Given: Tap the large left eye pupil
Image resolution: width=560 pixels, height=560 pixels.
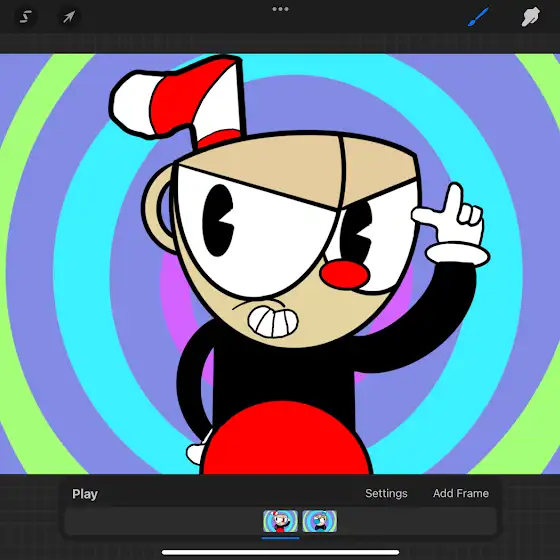Looking at the screenshot, I should 218,220.
